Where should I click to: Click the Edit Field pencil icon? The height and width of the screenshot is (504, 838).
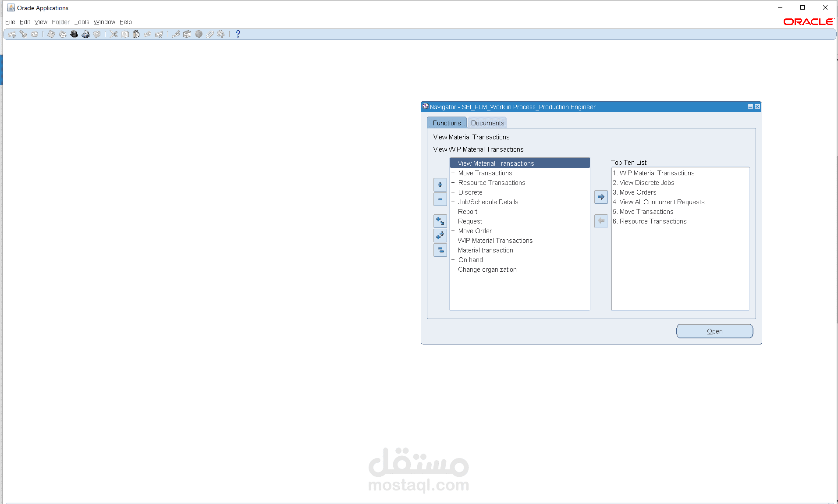click(176, 34)
